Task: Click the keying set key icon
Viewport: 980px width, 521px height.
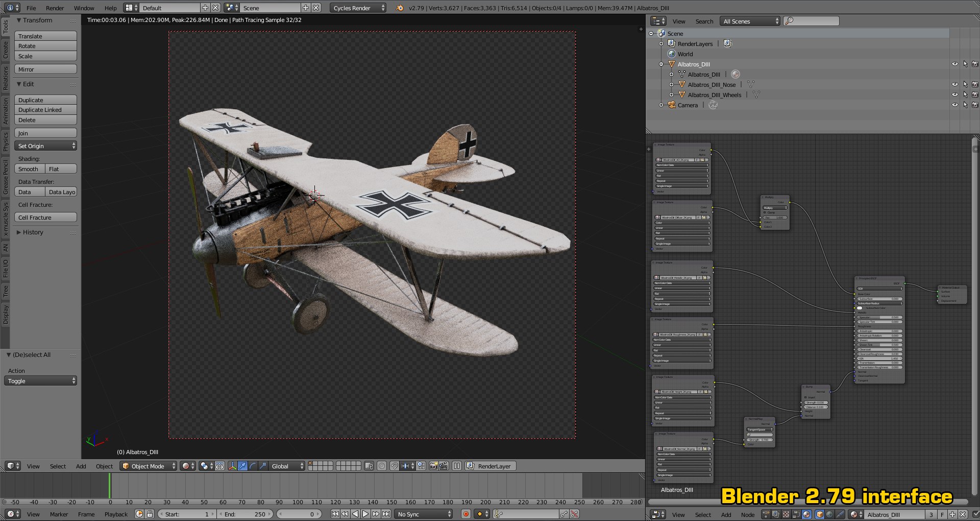Action: click(x=500, y=514)
